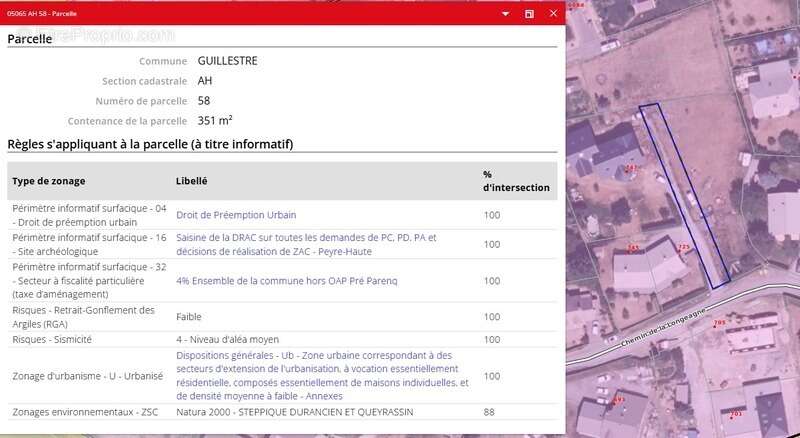This screenshot has width=800, height=438.
Task: Close the 05065 AH 58 parcel window
Action: tap(553, 14)
